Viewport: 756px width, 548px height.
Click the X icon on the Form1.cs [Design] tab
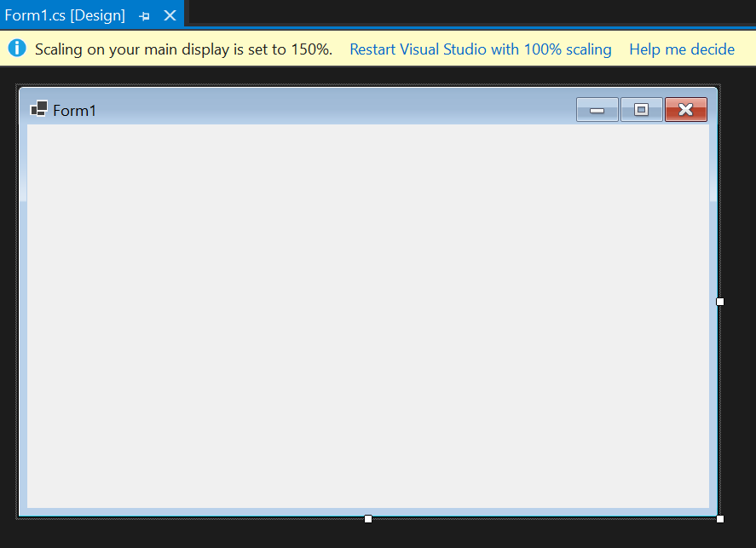168,14
